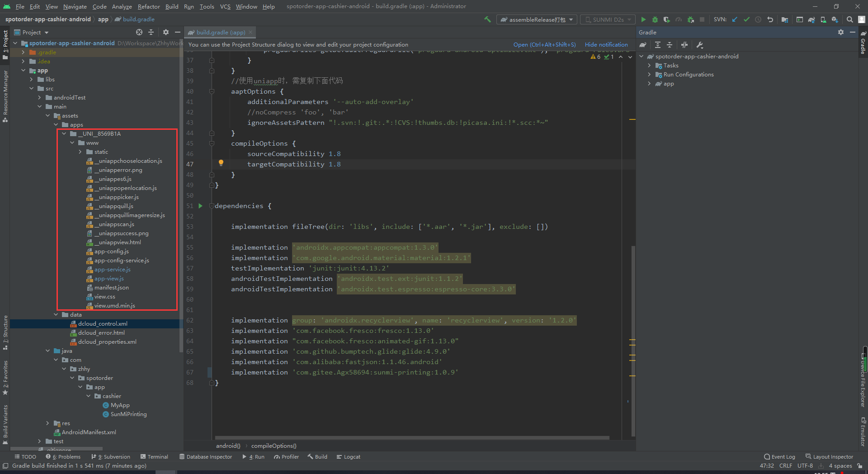Switch to the build.gradle (:app) tab
Viewport: 868px width, 474px height.
(x=220, y=32)
